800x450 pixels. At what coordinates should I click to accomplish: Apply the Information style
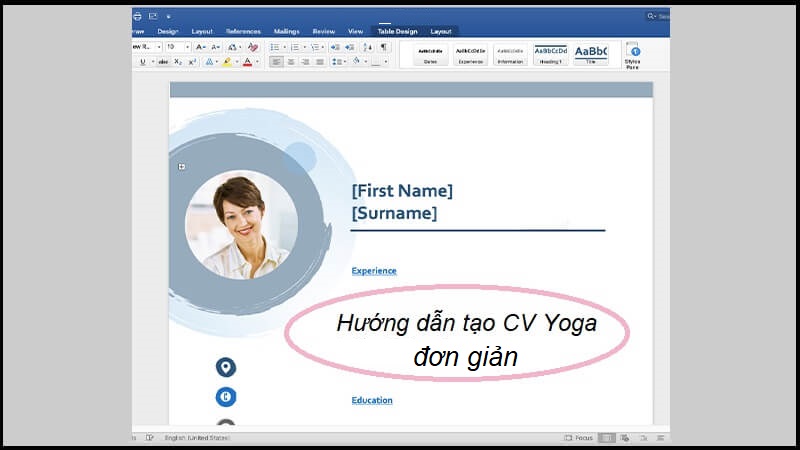pos(510,55)
